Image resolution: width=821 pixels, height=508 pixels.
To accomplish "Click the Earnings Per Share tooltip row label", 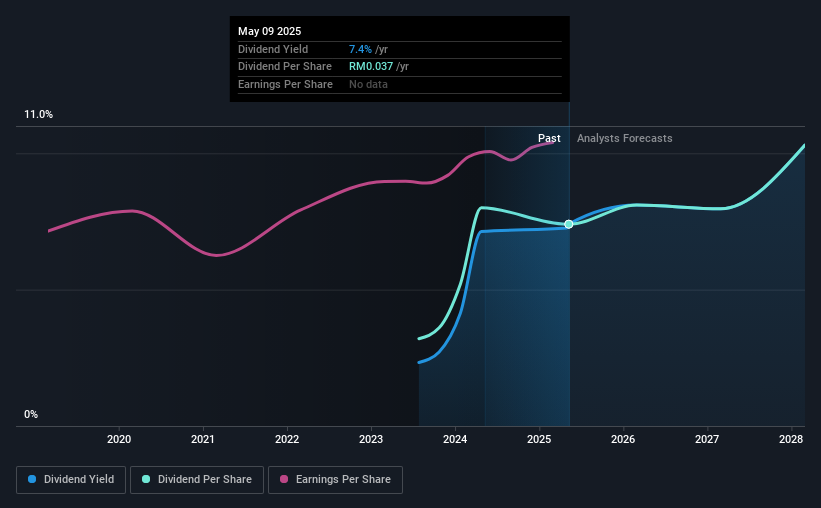I will click(x=285, y=84).
